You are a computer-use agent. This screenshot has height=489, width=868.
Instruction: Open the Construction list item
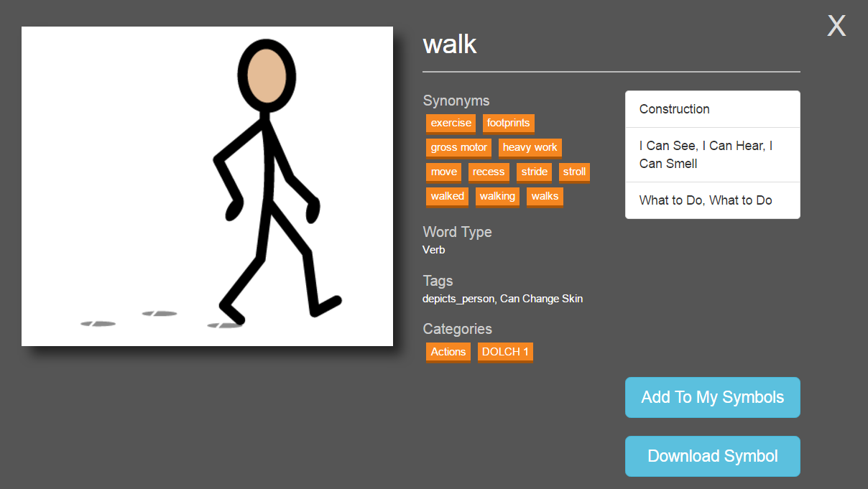[712, 109]
